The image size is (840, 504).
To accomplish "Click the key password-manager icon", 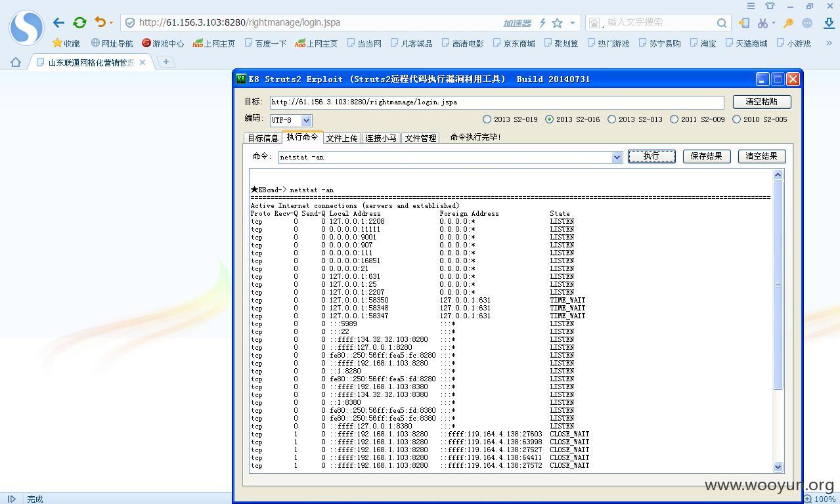I will tap(788, 23).
